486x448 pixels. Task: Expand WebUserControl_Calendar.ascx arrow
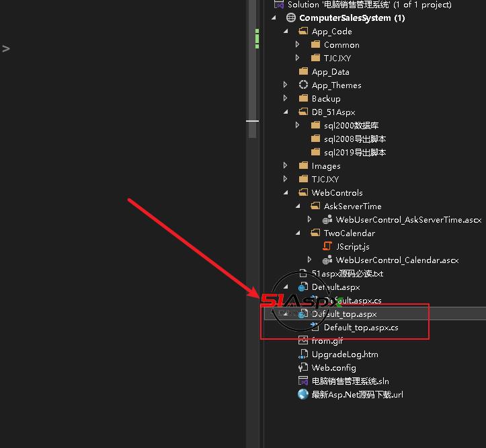(x=309, y=260)
